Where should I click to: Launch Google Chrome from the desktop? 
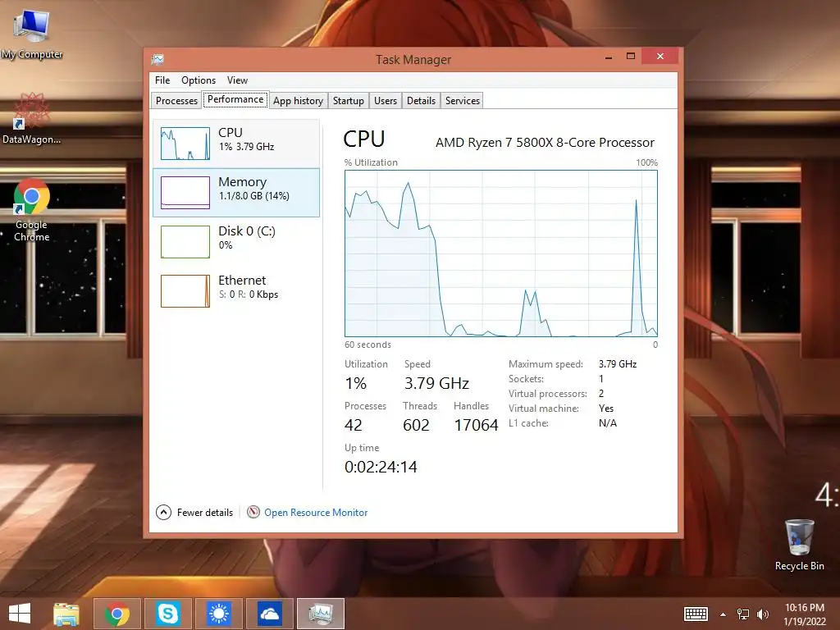32,210
